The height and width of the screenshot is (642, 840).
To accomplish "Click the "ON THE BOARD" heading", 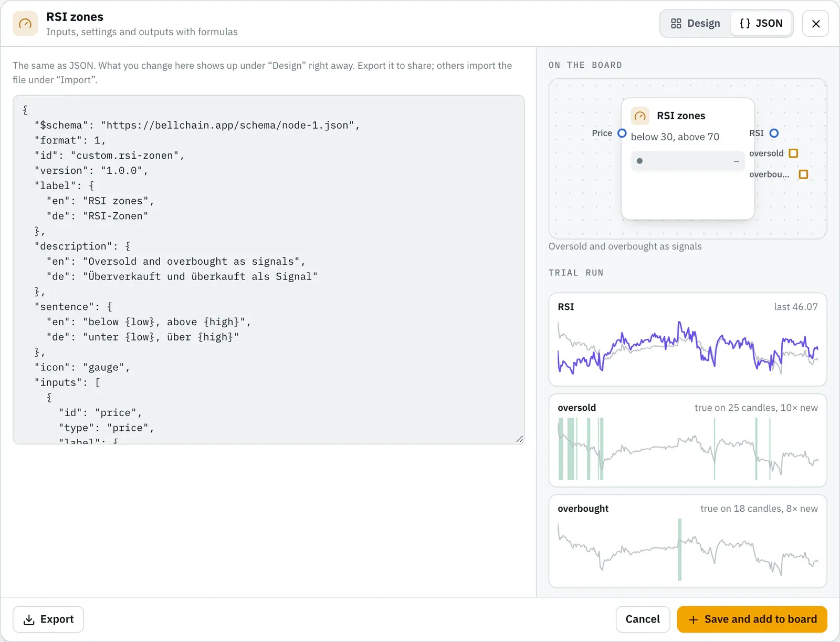I will tap(585, 65).
